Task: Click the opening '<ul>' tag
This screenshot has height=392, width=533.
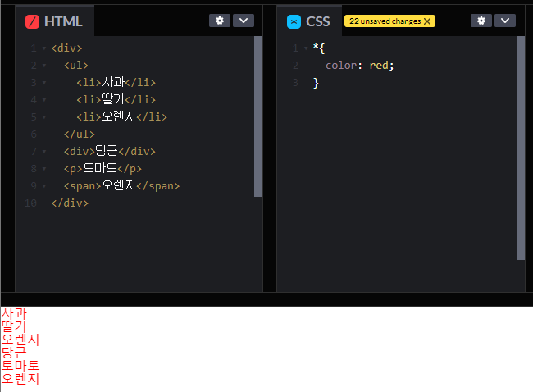Action: point(76,66)
